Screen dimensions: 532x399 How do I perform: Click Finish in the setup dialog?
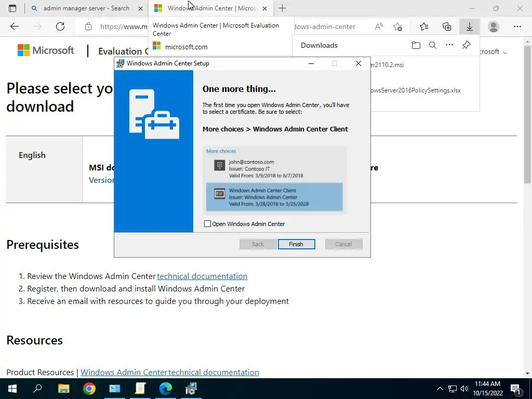[296, 244]
